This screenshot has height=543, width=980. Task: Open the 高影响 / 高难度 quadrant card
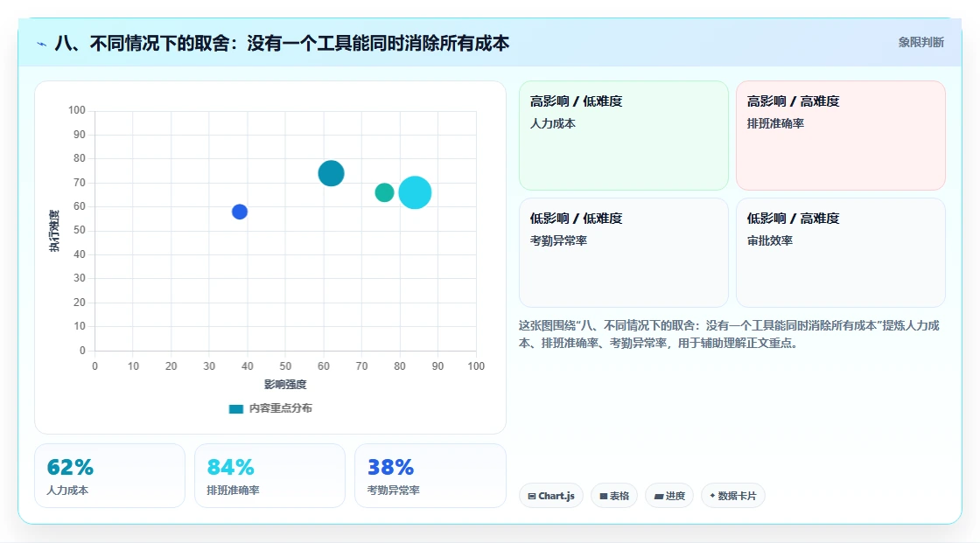click(841, 135)
